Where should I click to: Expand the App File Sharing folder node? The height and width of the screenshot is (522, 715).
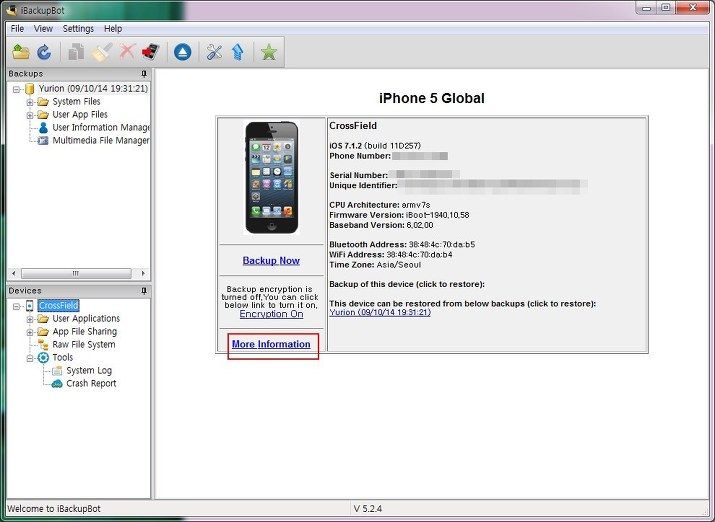[30, 332]
